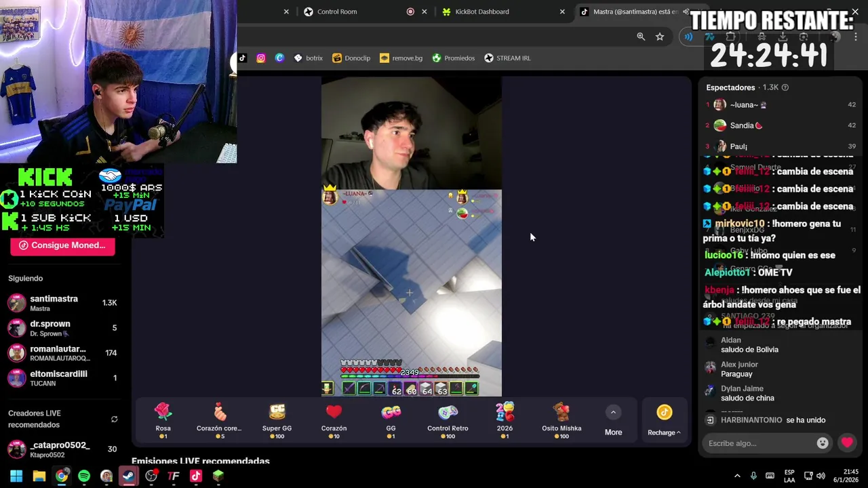Open TikTok app from the taskbar
This screenshot has width=868, height=488.
click(x=196, y=476)
